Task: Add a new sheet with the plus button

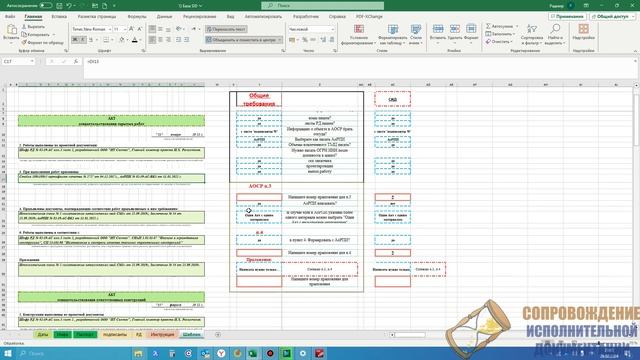Action: pos(218,335)
